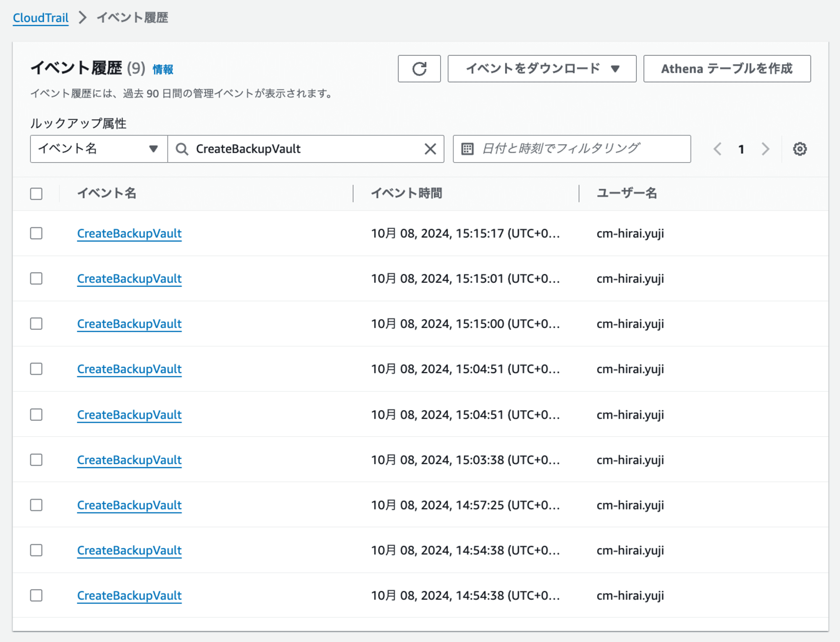Expand the イベント名 lookup attribute dropdown
Screen dimensions: 840x642
click(99, 149)
